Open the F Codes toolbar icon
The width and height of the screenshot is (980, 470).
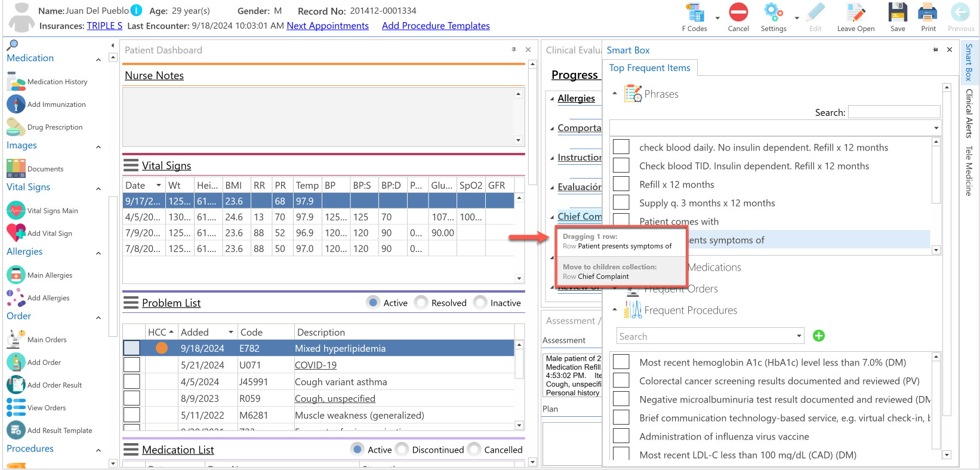tap(694, 13)
